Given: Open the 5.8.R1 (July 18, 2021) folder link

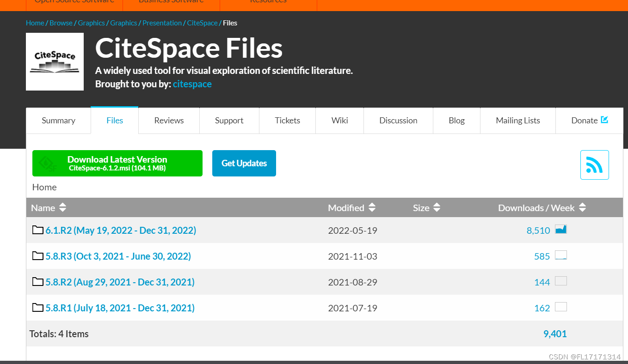Looking at the screenshot, I should pyautogui.click(x=120, y=308).
